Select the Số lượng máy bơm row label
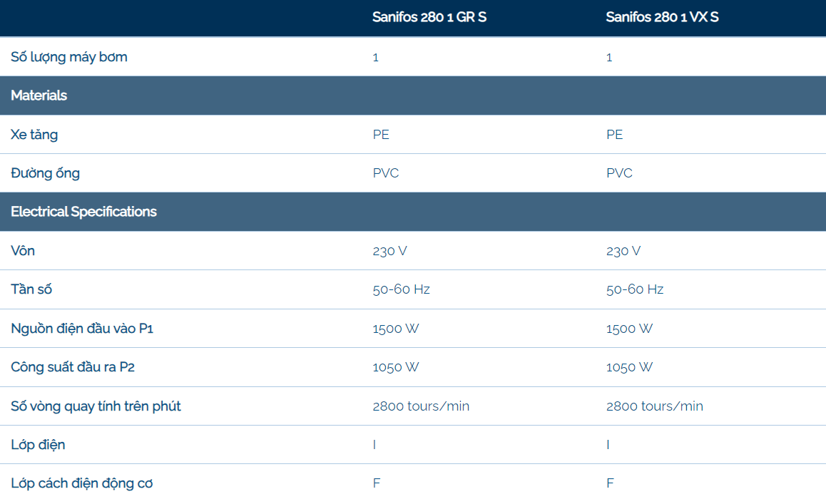The width and height of the screenshot is (826, 504). tap(69, 58)
